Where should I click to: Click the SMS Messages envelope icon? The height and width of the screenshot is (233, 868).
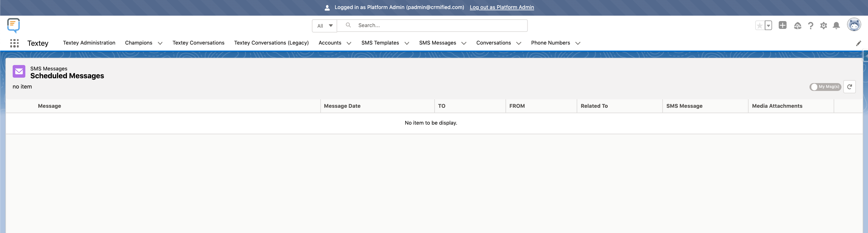(19, 71)
